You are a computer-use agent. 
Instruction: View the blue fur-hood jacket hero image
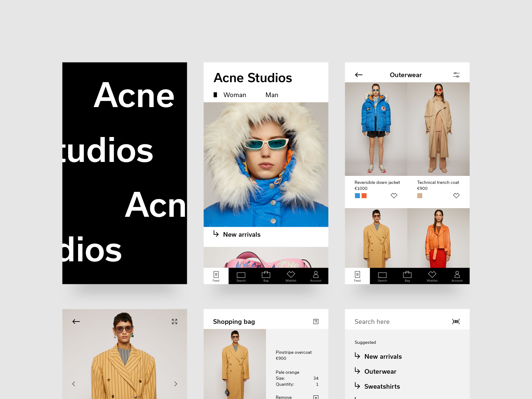(x=266, y=165)
